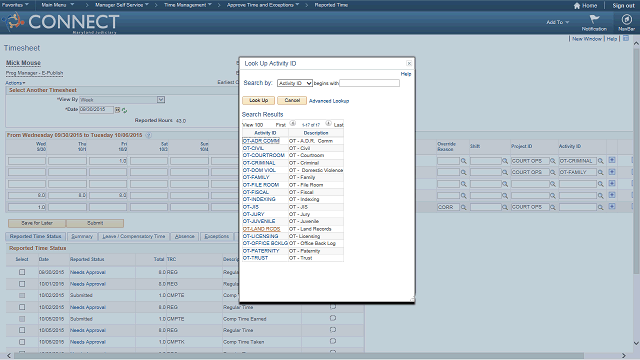Expand Main Menu dropdown
Image resolution: width=640 pixels, height=360 pixels.
click(58, 5)
